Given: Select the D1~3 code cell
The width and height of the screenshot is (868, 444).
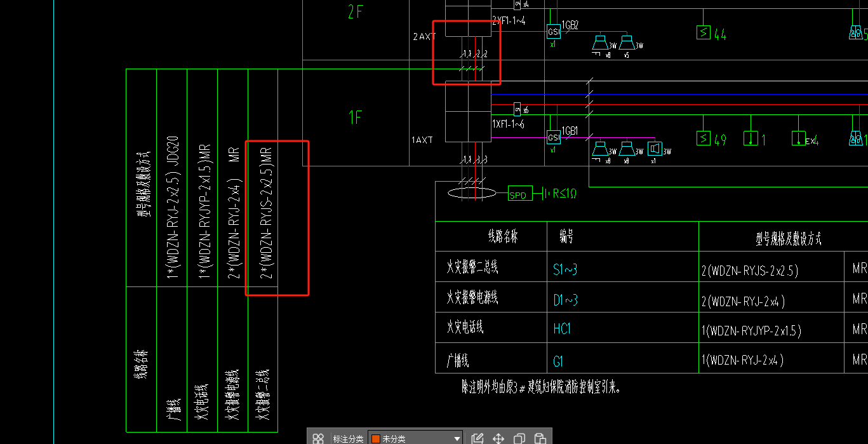Looking at the screenshot, I should [566, 300].
